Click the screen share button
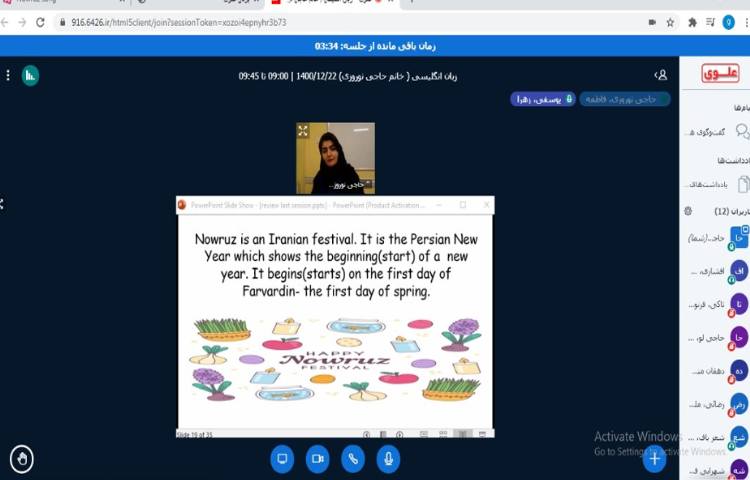 (282, 458)
